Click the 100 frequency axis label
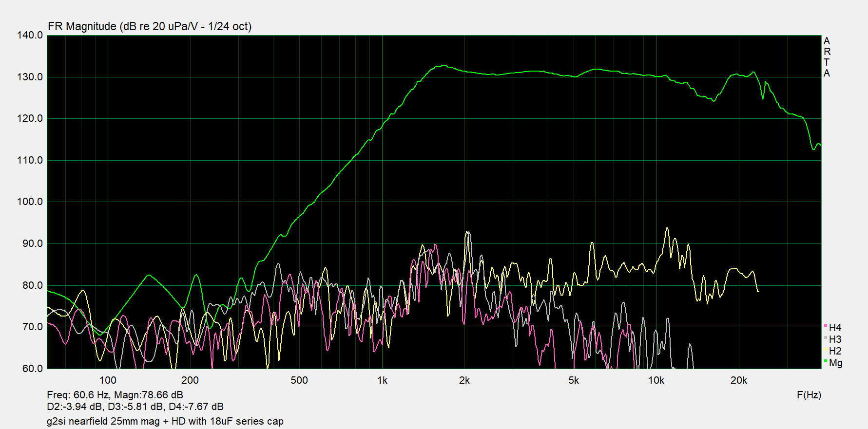Image resolution: width=868 pixels, height=429 pixels. pyautogui.click(x=108, y=380)
